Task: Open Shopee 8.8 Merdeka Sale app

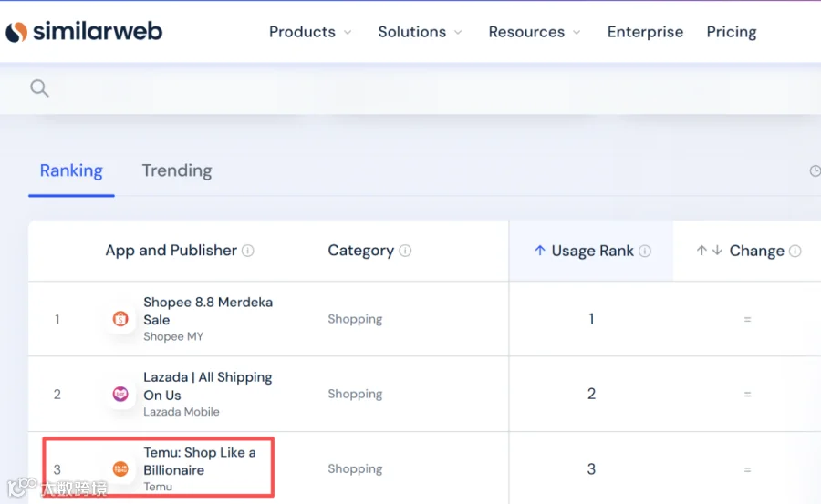Action: click(208, 311)
